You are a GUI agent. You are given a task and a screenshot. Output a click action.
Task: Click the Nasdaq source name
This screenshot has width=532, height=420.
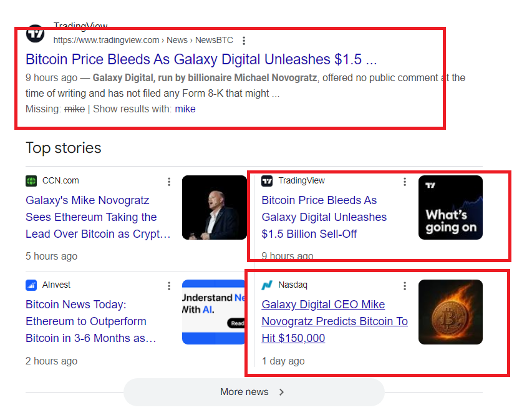pyautogui.click(x=293, y=285)
